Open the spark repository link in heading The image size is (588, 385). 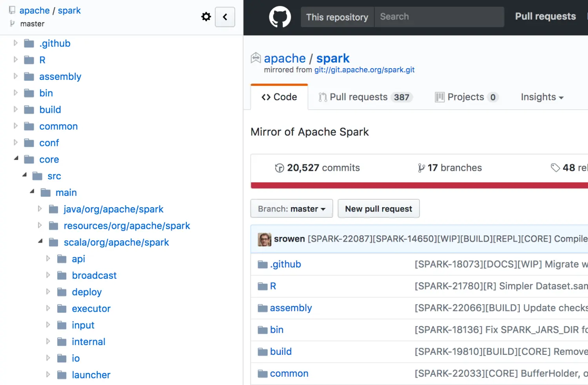click(x=333, y=58)
